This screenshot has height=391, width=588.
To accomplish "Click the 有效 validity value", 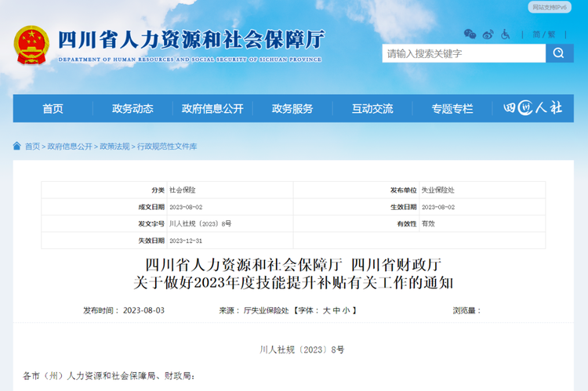I will (428, 224).
